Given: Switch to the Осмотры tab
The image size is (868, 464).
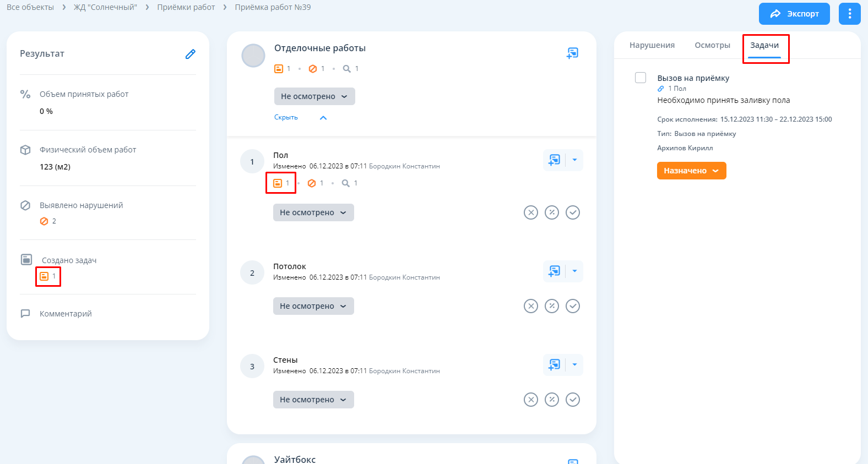Looking at the screenshot, I should coord(712,45).
